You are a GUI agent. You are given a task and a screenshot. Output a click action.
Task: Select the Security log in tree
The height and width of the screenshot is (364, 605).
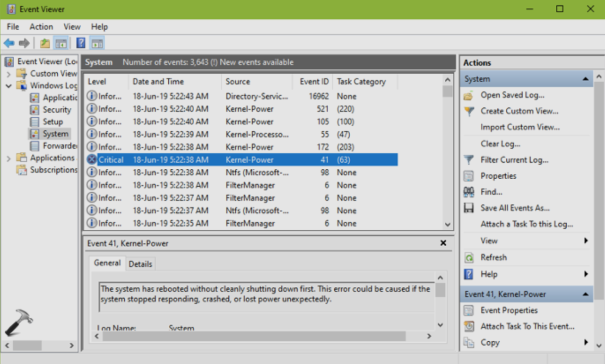point(56,110)
